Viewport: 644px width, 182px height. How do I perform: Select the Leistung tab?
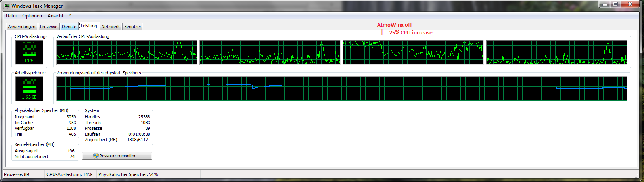tap(89, 26)
